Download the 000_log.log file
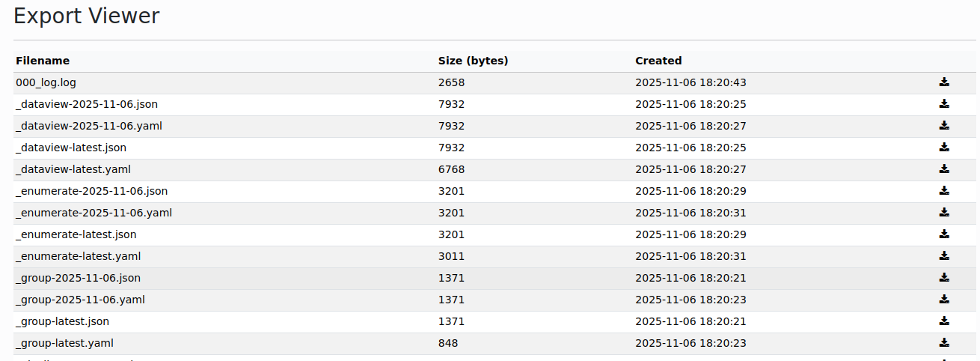 point(944,82)
